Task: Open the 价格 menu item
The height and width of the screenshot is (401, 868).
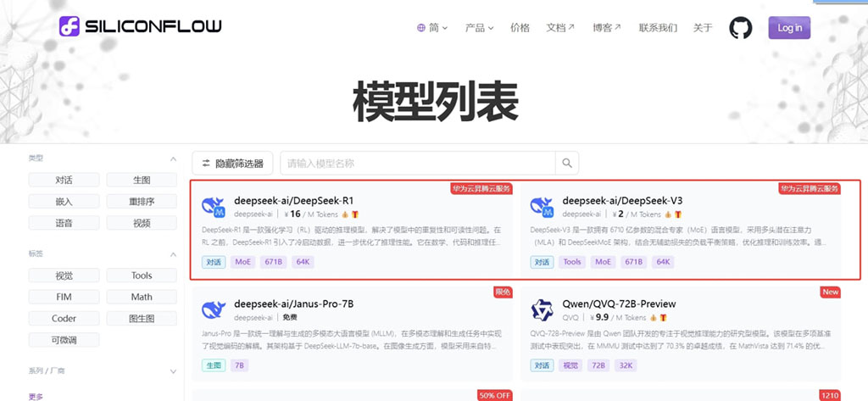Action: [x=520, y=28]
